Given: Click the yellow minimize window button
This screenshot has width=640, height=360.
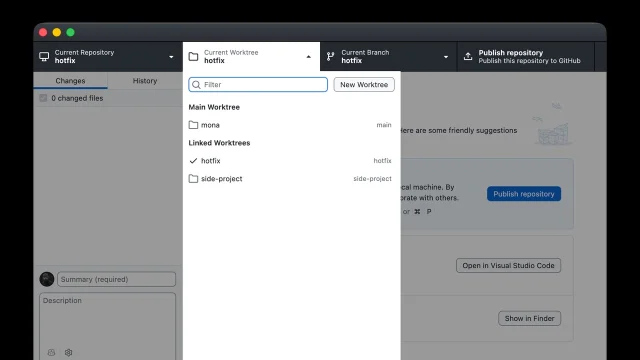Looking at the screenshot, I should coord(57,32).
